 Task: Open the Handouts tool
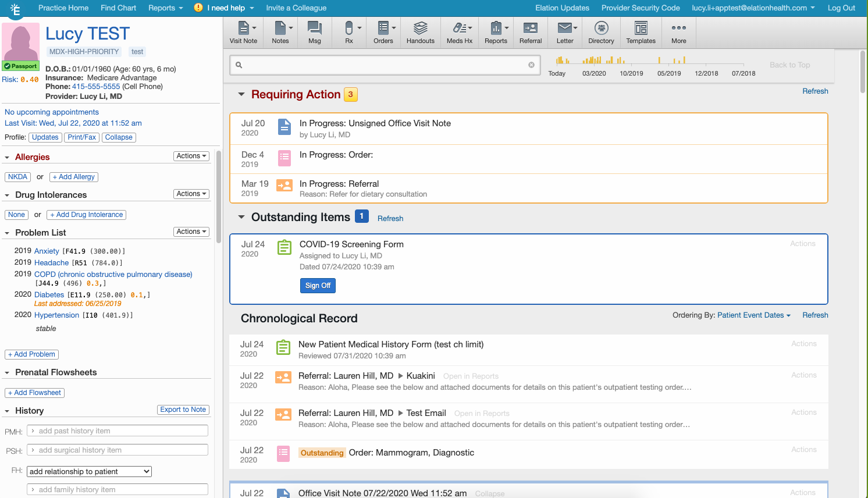421,33
